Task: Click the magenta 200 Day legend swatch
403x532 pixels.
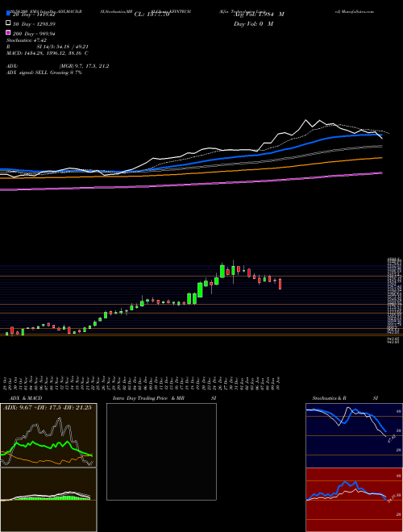Action: [8, 33]
